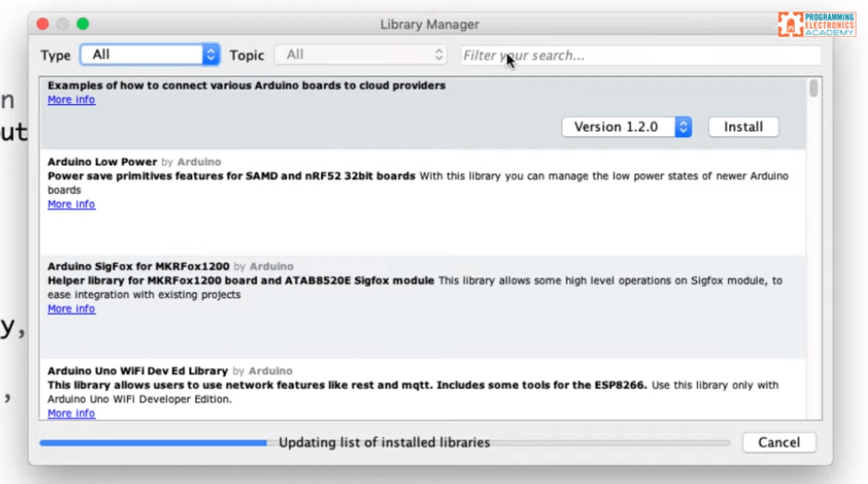868x484 pixels.
Task: Open More info for Arduino SigFox library
Action: pyautogui.click(x=71, y=309)
